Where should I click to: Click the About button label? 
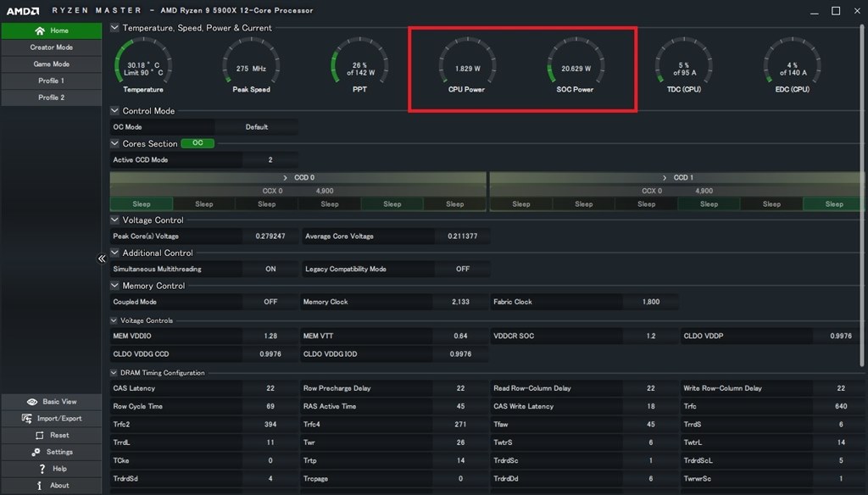click(x=60, y=486)
